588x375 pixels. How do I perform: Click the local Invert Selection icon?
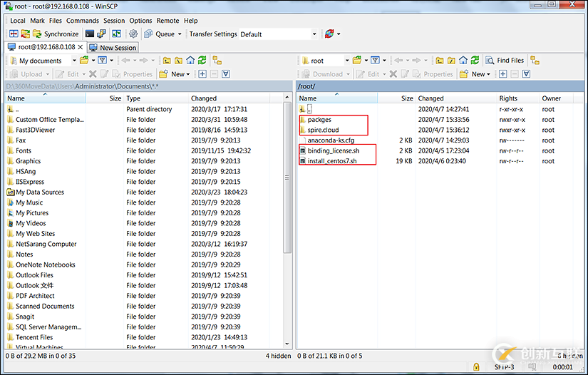pos(226,74)
